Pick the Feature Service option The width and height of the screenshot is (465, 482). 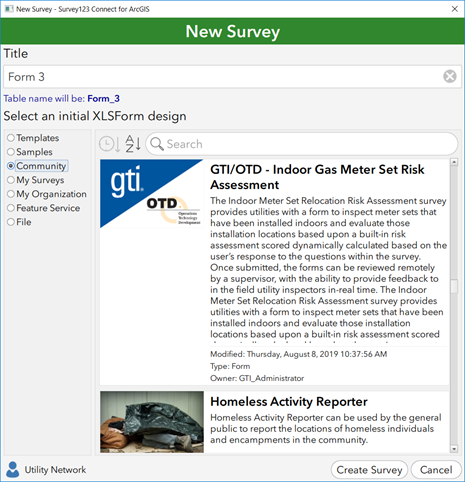[43, 208]
